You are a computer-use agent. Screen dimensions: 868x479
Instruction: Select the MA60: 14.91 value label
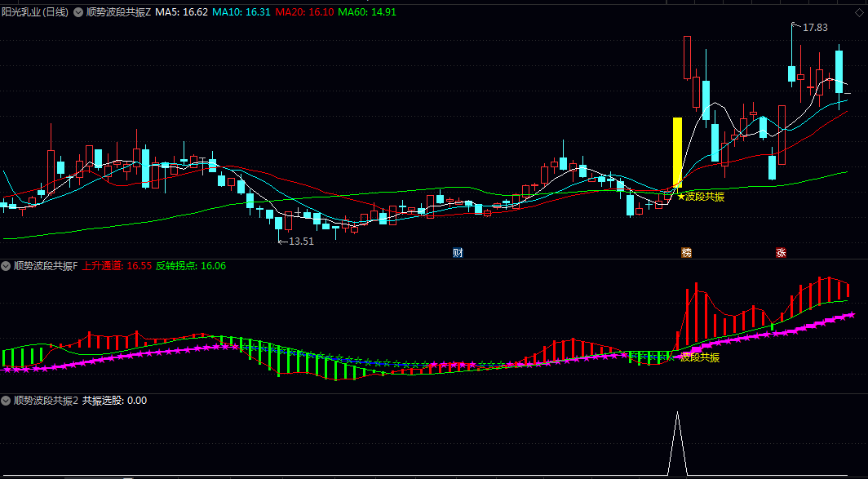click(x=367, y=11)
